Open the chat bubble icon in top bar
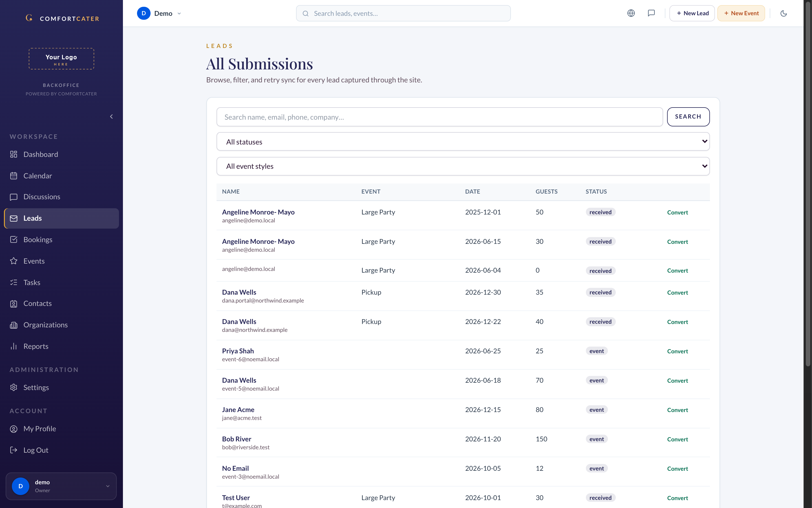This screenshot has width=812, height=508. (x=651, y=13)
